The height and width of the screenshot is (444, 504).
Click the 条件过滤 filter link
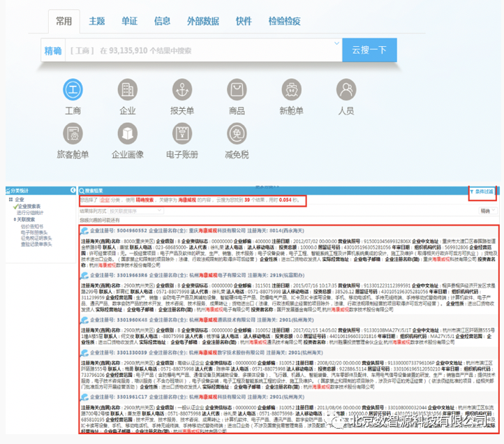[x=484, y=191]
